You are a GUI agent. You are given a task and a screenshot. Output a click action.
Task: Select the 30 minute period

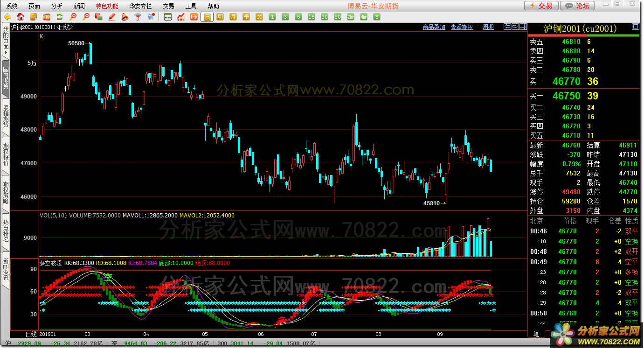(x=325, y=17)
